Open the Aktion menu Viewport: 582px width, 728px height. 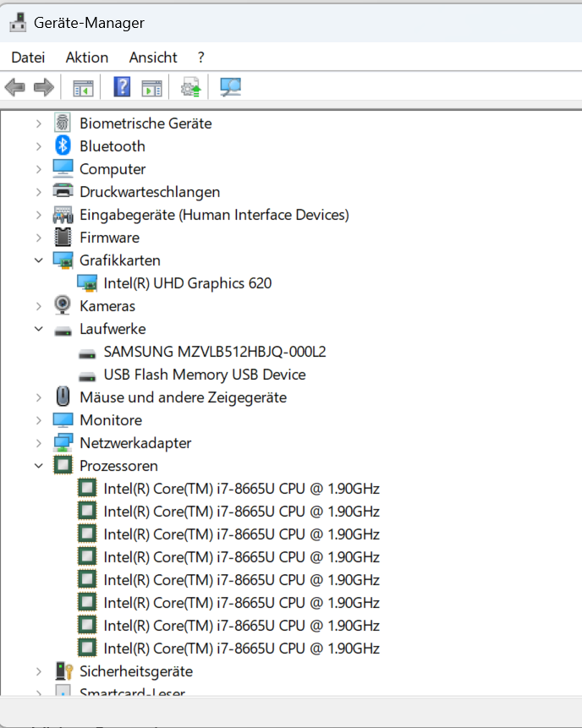[x=87, y=57]
